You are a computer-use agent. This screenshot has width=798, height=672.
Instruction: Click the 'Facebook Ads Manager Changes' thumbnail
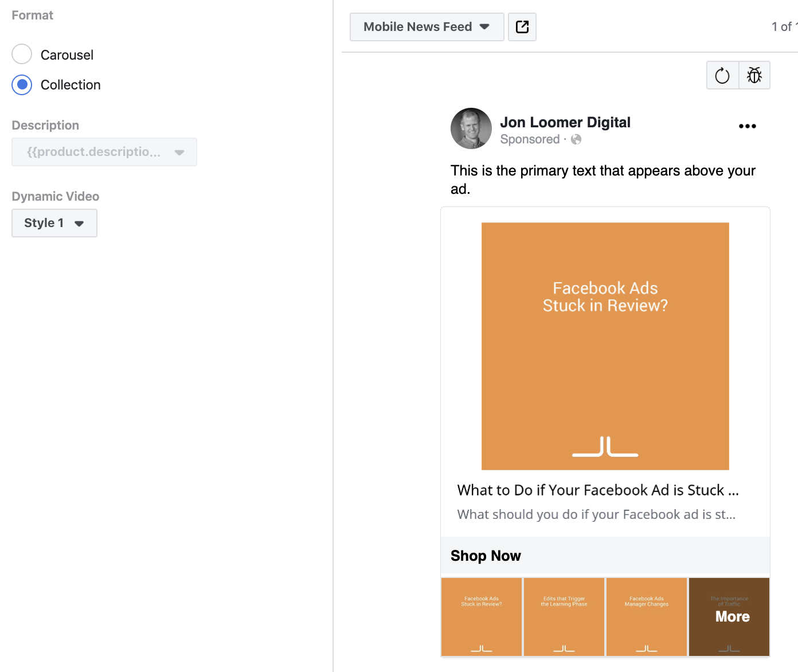click(647, 617)
